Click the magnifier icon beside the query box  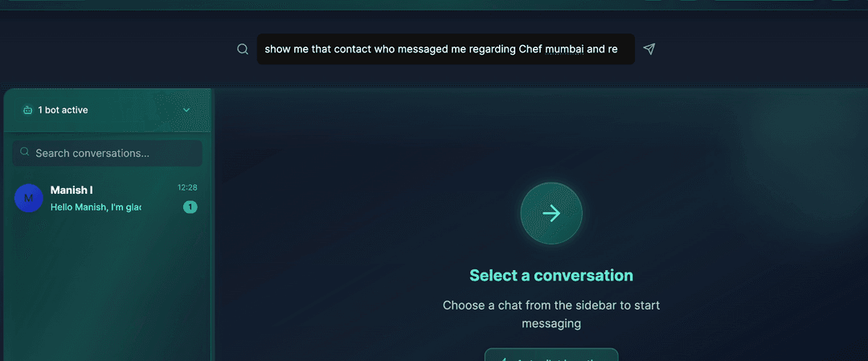243,49
